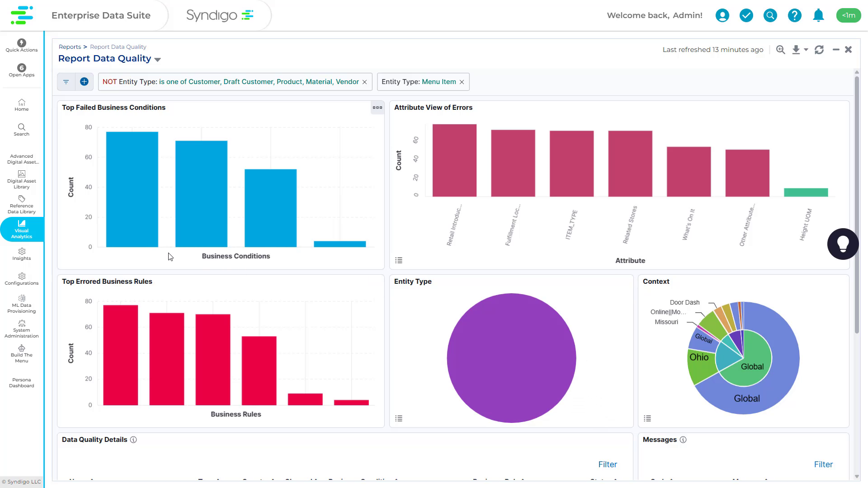Open Insights in the left sidebar
Viewport: 868px width, 488px height.
point(22,254)
